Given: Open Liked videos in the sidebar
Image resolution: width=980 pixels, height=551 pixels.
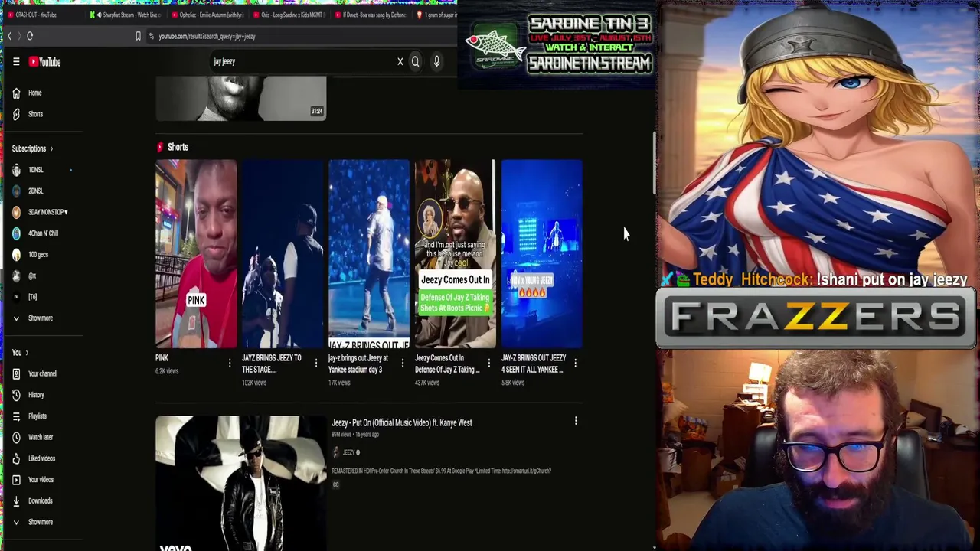Looking at the screenshot, I should click(x=42, y=458).
